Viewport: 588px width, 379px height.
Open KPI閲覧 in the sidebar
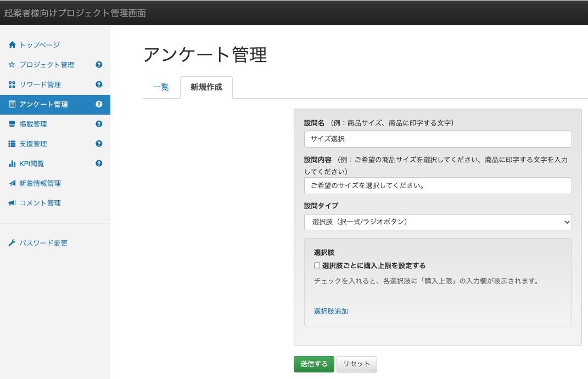32,163
